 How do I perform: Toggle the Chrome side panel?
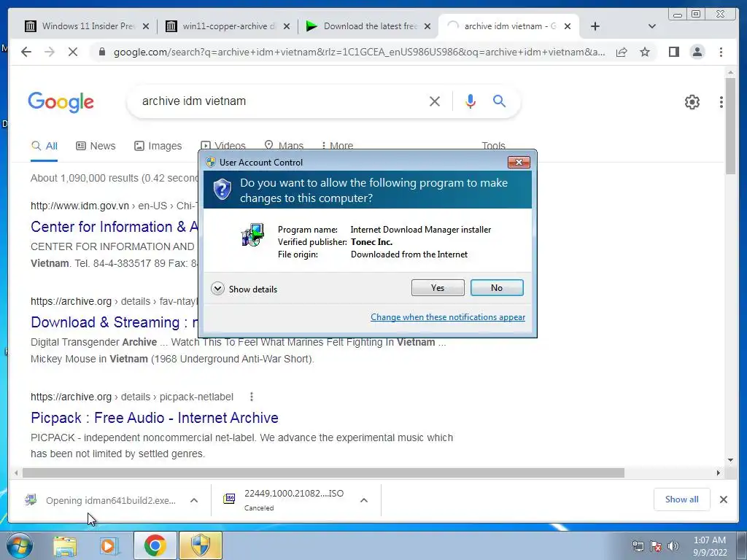coord(673,52)
